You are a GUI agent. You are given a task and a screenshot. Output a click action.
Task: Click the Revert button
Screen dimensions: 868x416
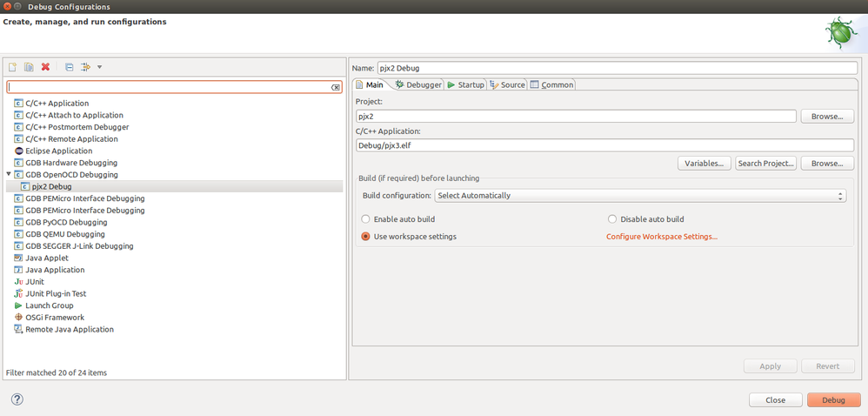(x=828, y=366)
